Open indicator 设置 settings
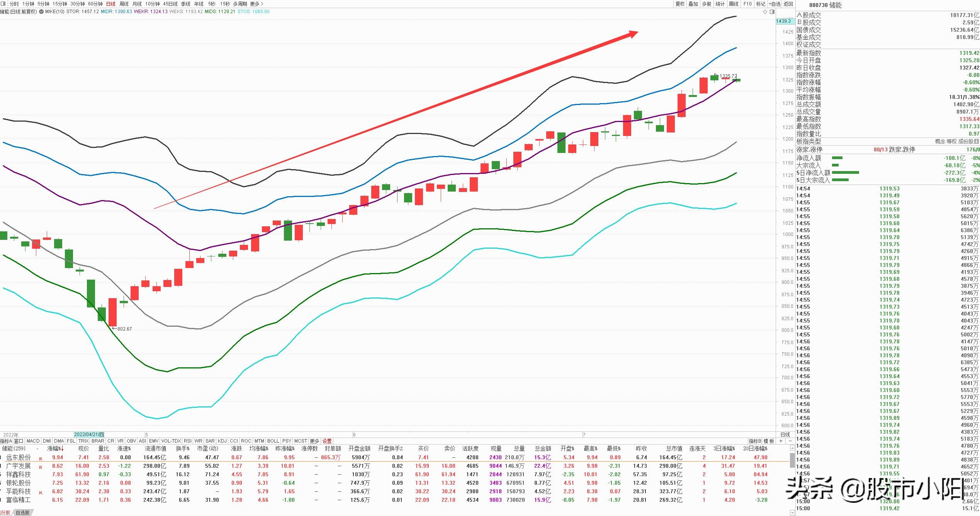 tap(327, 441)
